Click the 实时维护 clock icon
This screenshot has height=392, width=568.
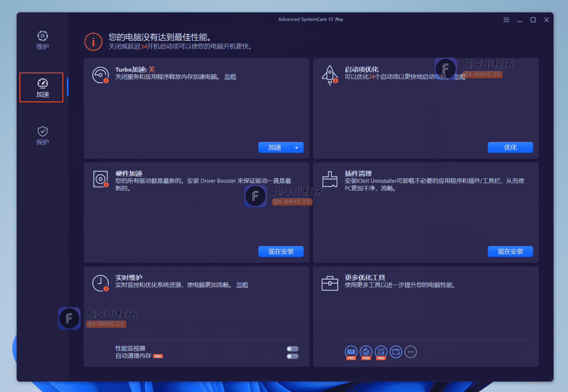click(101, 283)
